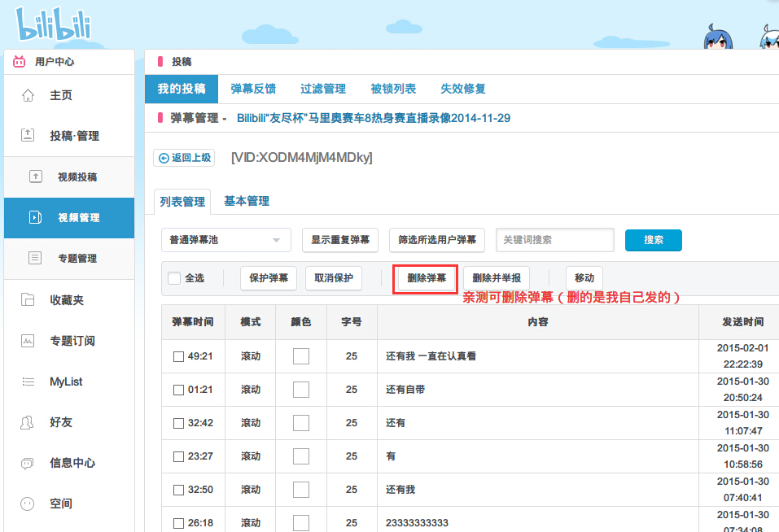Screen dimensions: 779x532
Task: Click the 字号 column header
Action: pyautogui.click(x=352, y=322)
